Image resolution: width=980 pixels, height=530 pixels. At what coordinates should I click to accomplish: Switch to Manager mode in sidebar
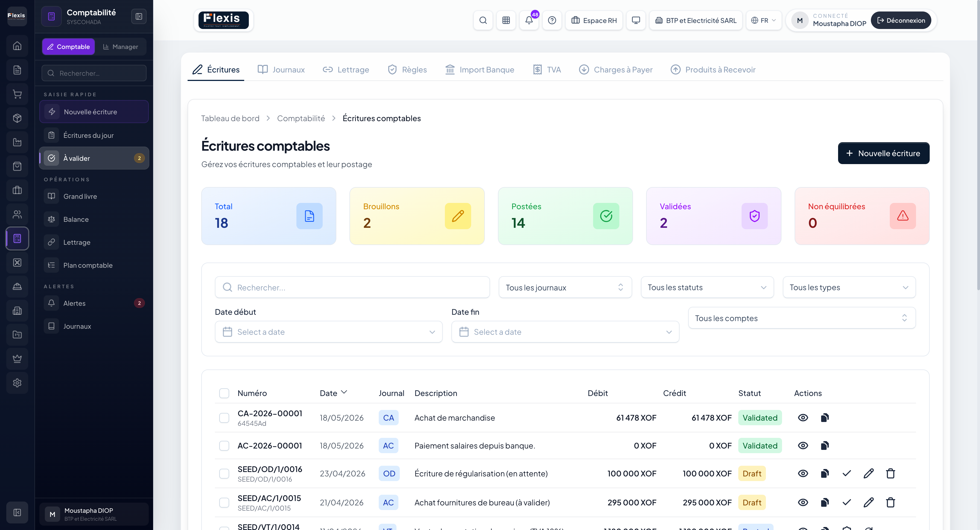(121, 46)
